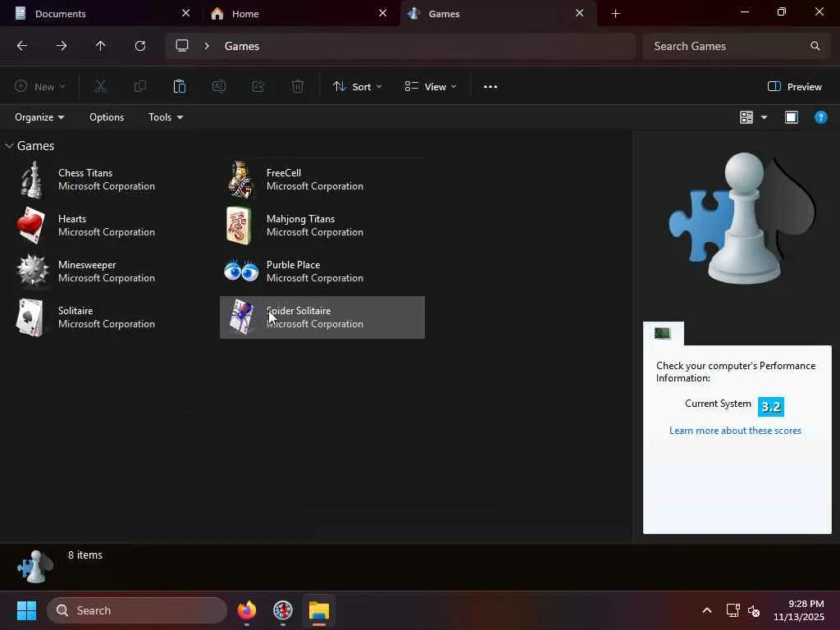This screenshot has height=630, width=840.
Task: Click the Options menu item
Action: click(x=107, y=117)
